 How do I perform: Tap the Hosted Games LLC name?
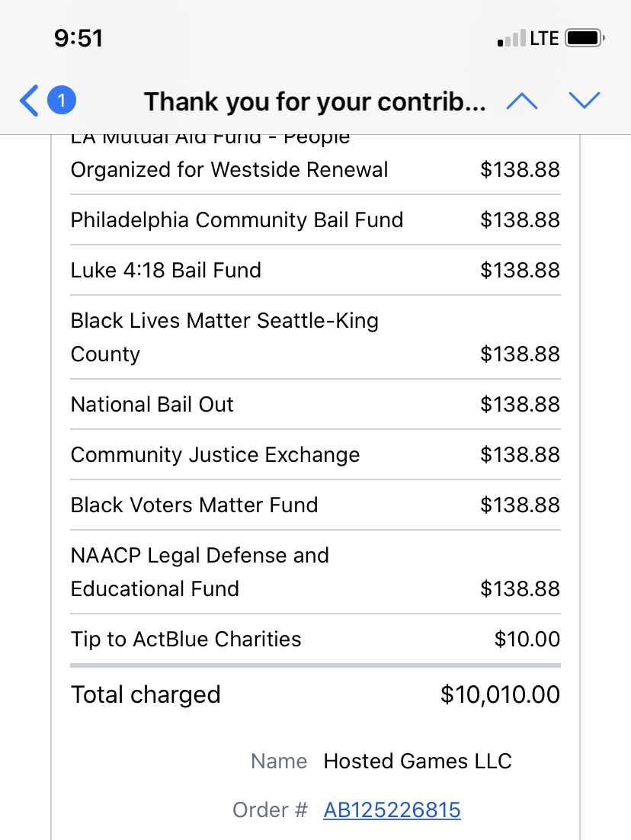coord(418,761)
